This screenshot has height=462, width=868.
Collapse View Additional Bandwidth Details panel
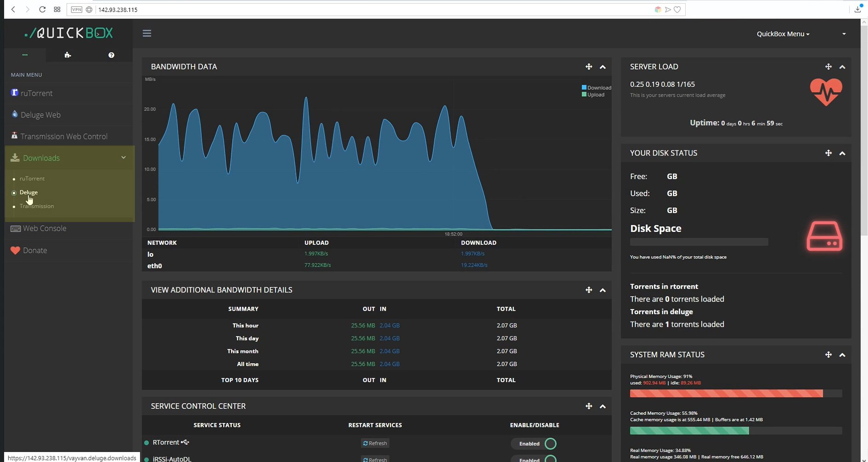pos(602,290)
